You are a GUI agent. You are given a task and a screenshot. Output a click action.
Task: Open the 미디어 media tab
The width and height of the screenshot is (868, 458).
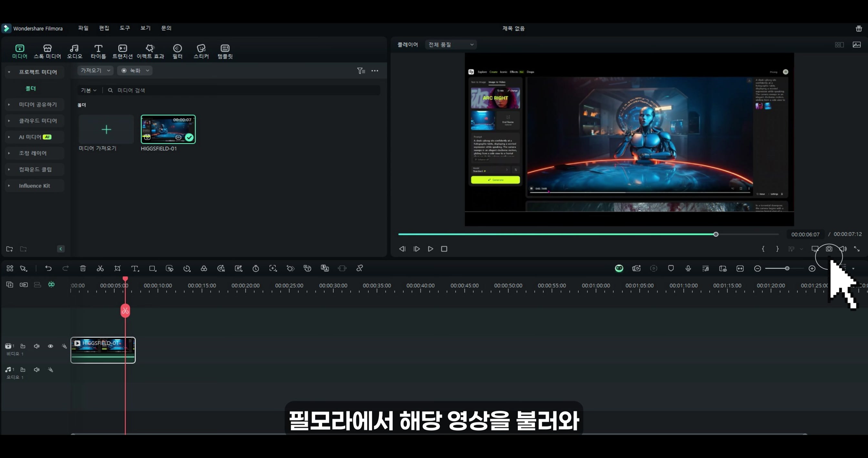click(20, 51)
